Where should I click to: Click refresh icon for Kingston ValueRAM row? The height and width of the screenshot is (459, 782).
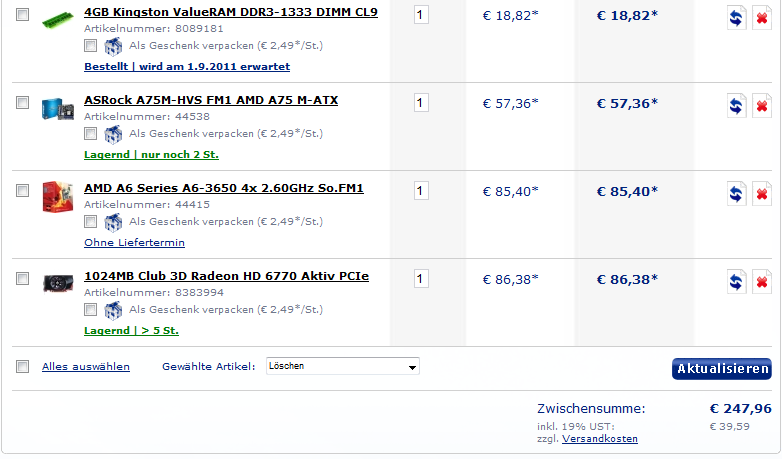pyautogui.click(x=736, y=18)
